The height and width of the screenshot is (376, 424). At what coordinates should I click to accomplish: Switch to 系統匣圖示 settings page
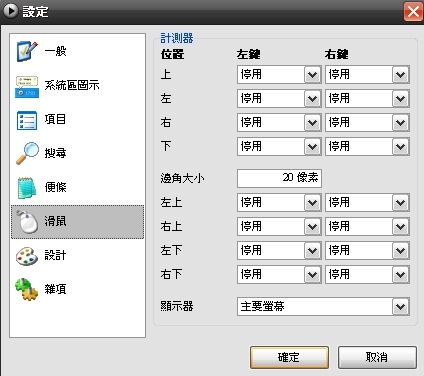tap(78, 86)
